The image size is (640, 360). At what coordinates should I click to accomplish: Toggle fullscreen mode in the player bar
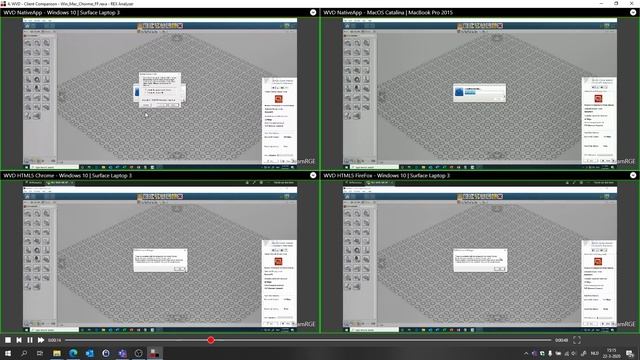click(577, 340)
